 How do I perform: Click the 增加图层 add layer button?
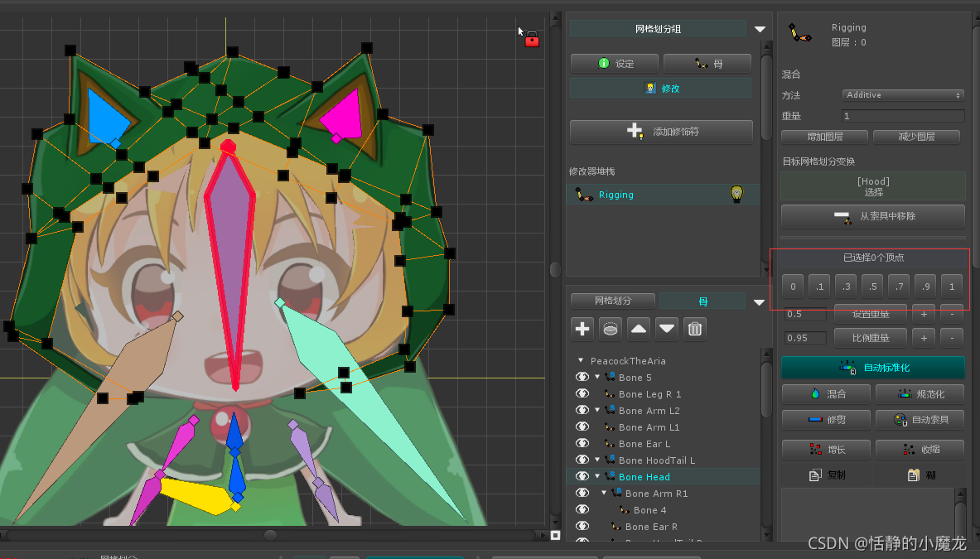pos(825,136)
